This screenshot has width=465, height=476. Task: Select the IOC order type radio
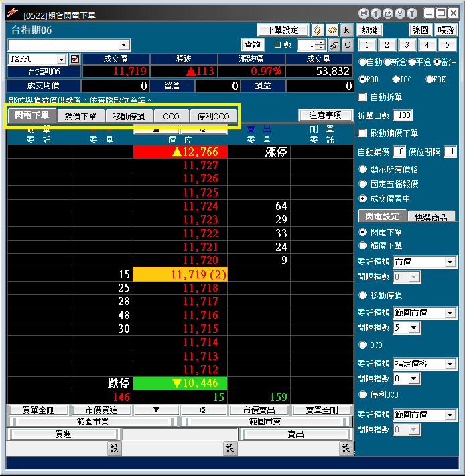(396, 80)
